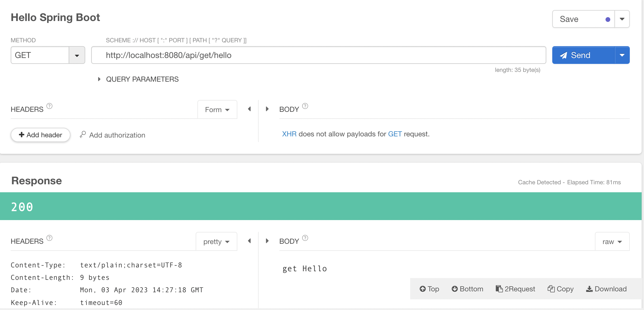Click the Content-Length value '9 bytes'

click(x=95, y=277)
